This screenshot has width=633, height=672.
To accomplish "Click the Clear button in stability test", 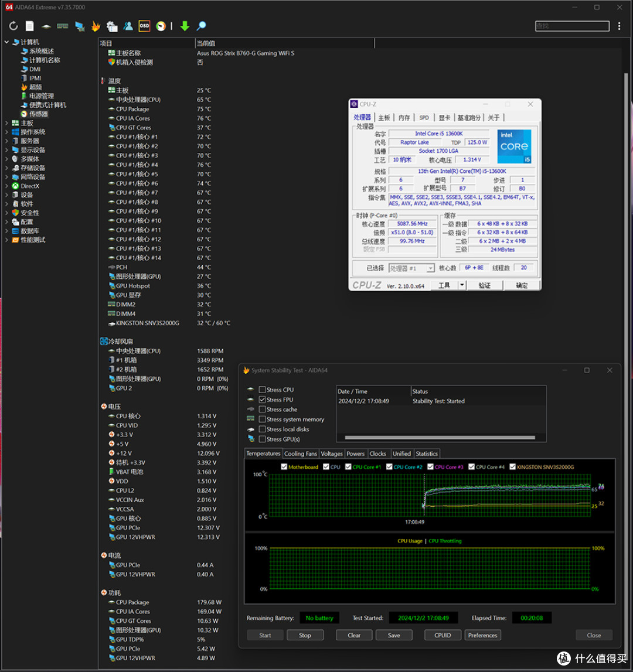I will tap(354, 635).
